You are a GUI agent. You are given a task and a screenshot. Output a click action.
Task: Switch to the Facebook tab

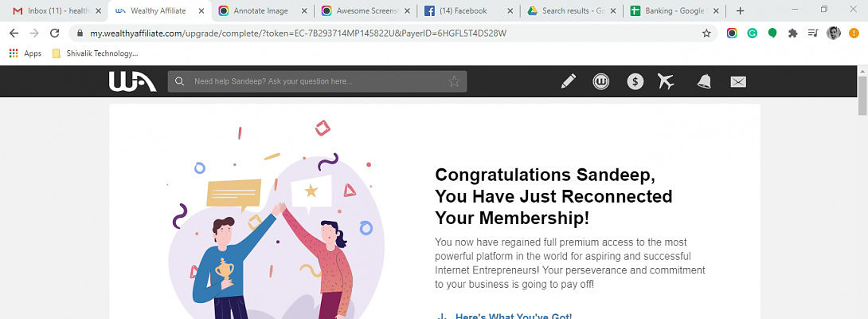[466, 11]
